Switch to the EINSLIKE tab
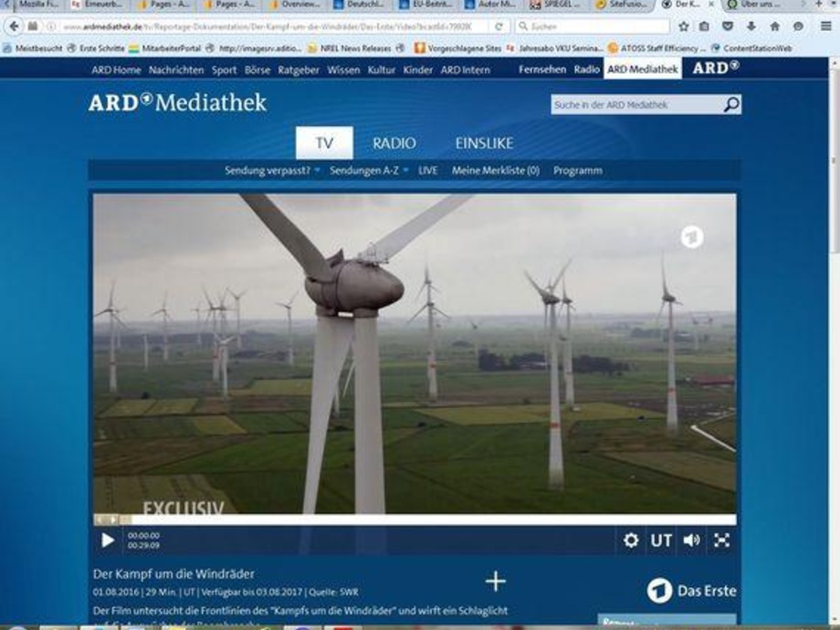The width and height of the screenshot is (840, 630). 484,143
